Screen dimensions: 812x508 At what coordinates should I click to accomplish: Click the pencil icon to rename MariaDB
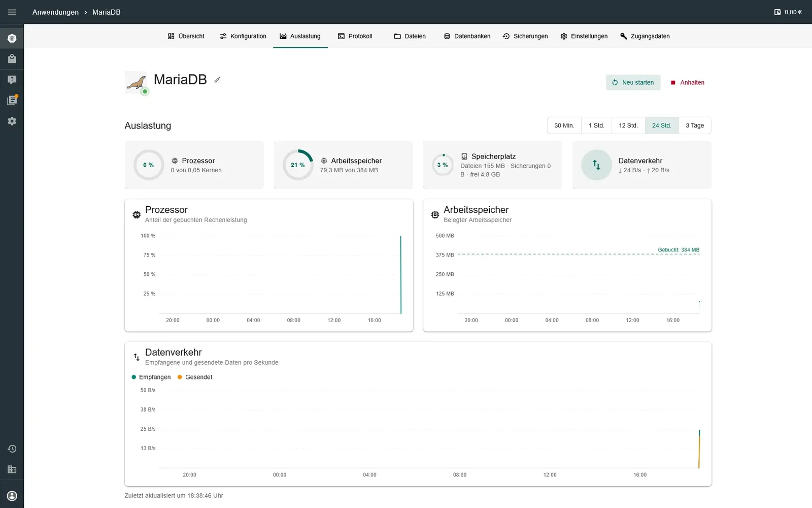point(217,80)
